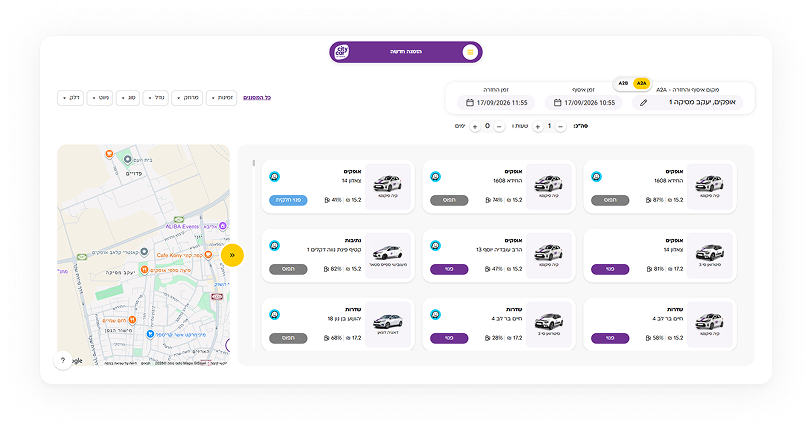This screenshot has width=812, height=428.
Task: Click the return time field 17/09/2026 11:55
Action: coord(496,103)
